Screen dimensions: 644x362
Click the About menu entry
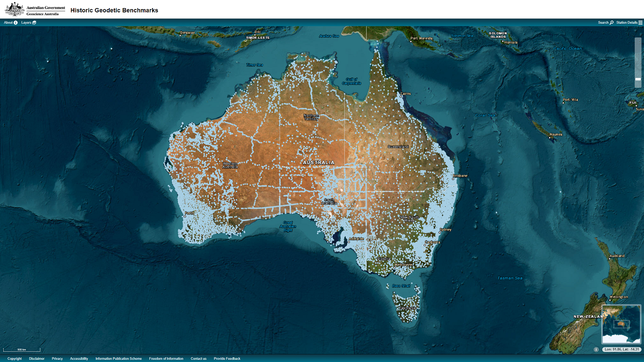[8, 23]
